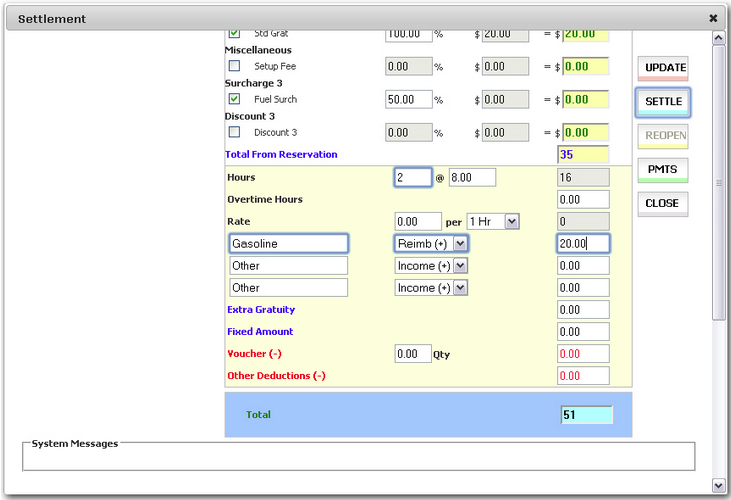Screen dimensions: 731x500
Task: Click the CLOSE button
Action: pos(663,204)
